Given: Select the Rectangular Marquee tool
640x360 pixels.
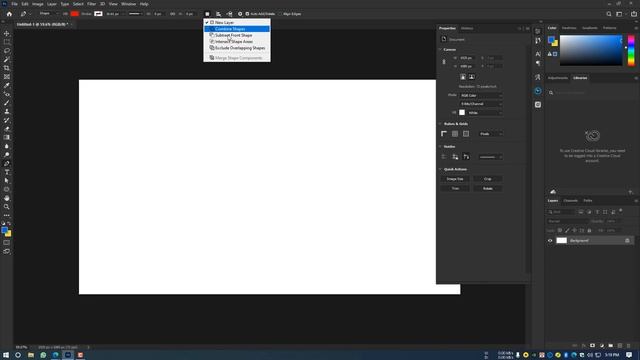Looking at the screenshot, I should [7, 42].
